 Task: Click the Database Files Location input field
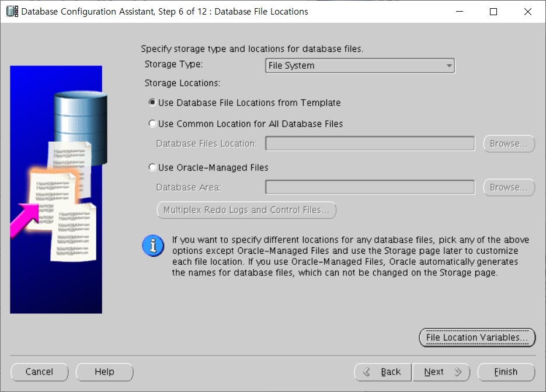point(370,143)
